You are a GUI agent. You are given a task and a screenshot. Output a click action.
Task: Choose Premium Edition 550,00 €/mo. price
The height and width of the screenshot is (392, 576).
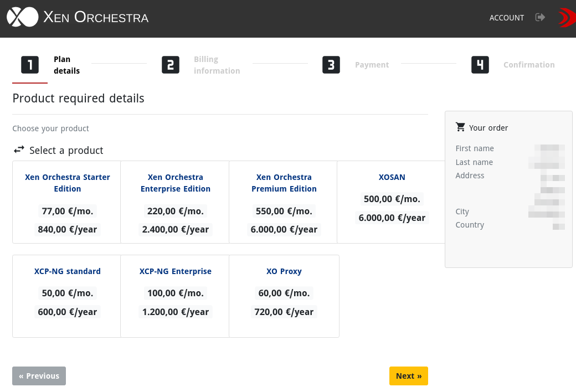[x=284, y=212]
